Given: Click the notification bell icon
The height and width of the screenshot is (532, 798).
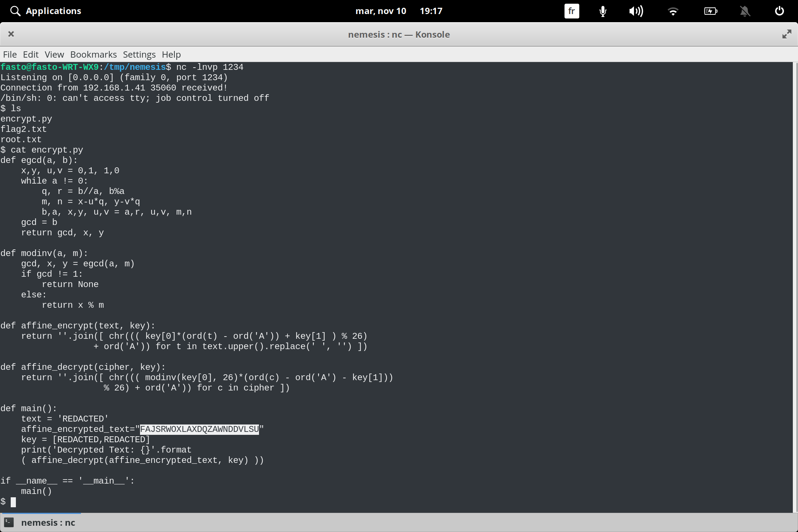Looking at the screenshot, I should [745, 11].
